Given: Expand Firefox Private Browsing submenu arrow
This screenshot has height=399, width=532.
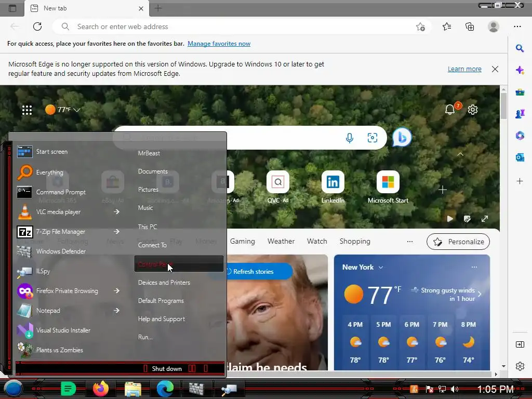Looking at the screenshot, I should (116, 291).
